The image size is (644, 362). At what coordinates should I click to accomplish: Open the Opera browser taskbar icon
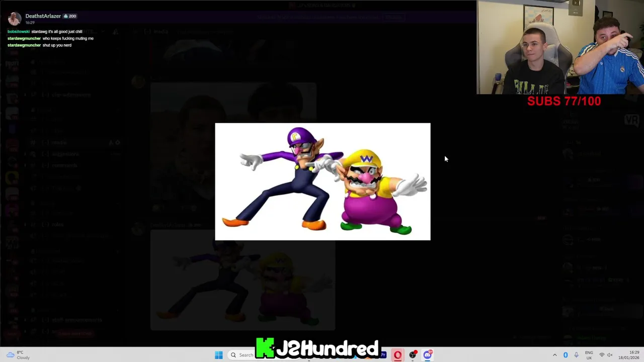(397, 355)
